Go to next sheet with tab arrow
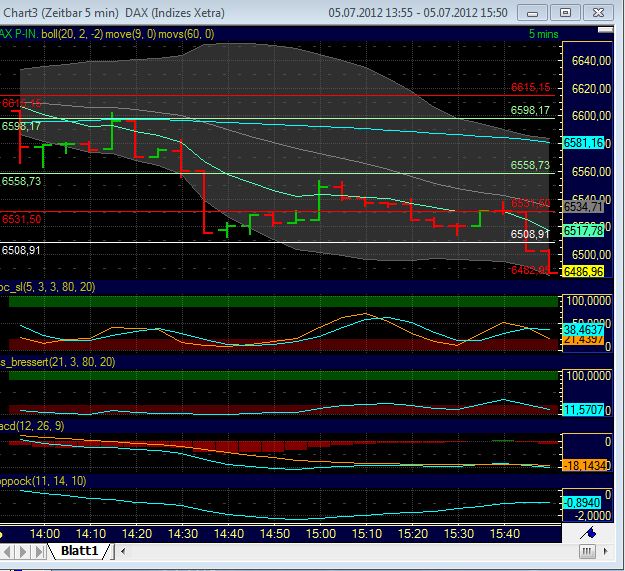This screenshot has height=571, width=625. [x=23, y=552]
